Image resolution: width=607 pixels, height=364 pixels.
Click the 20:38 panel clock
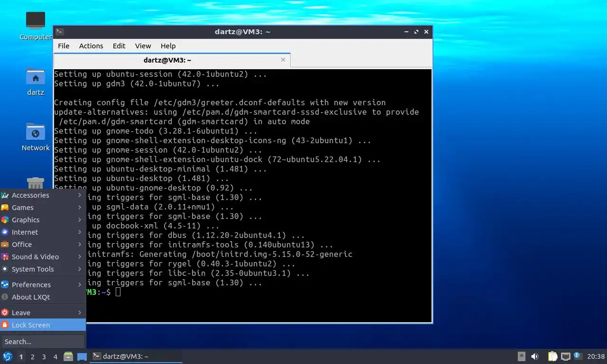pyautogui.click(x=596, y=356)
